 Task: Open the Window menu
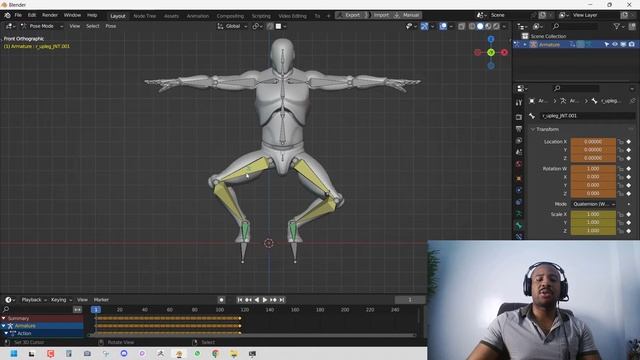[x=72, y=15]
